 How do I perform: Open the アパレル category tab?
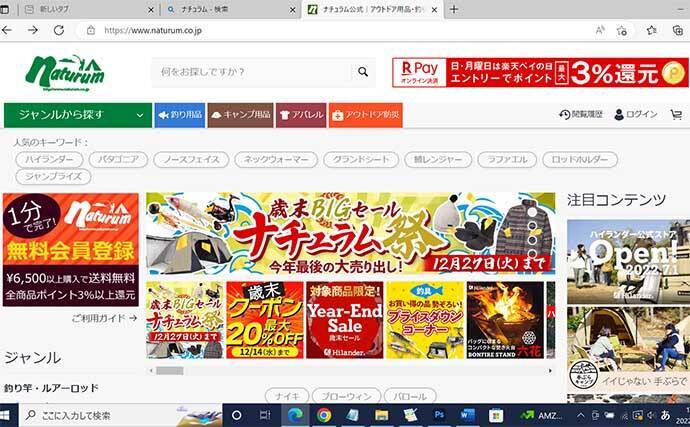(301, 115)
